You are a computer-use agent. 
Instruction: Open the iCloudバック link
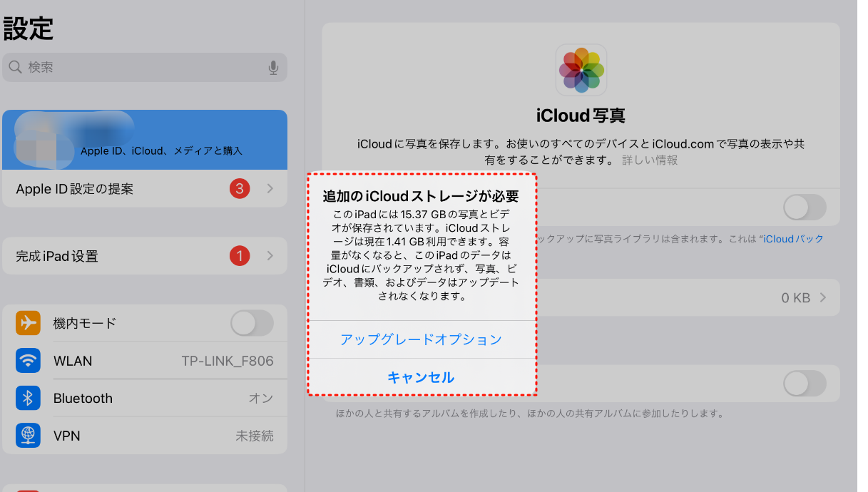coord(794,239)
